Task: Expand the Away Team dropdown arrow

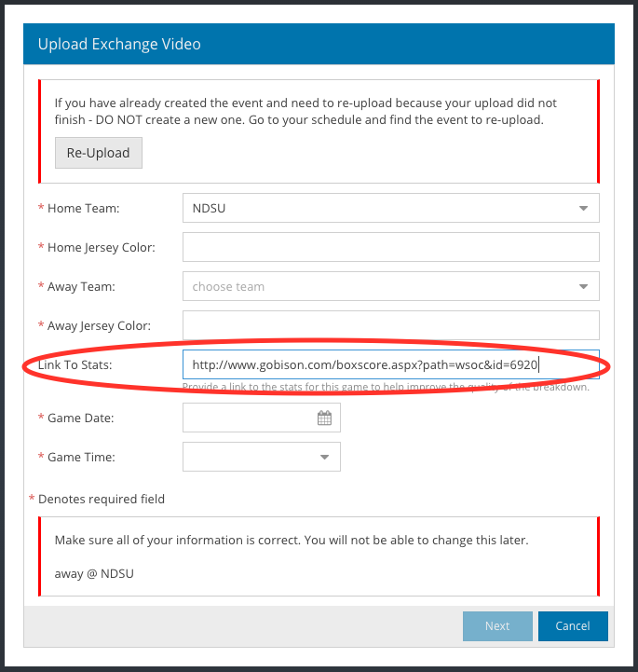Action: (583, 287)
